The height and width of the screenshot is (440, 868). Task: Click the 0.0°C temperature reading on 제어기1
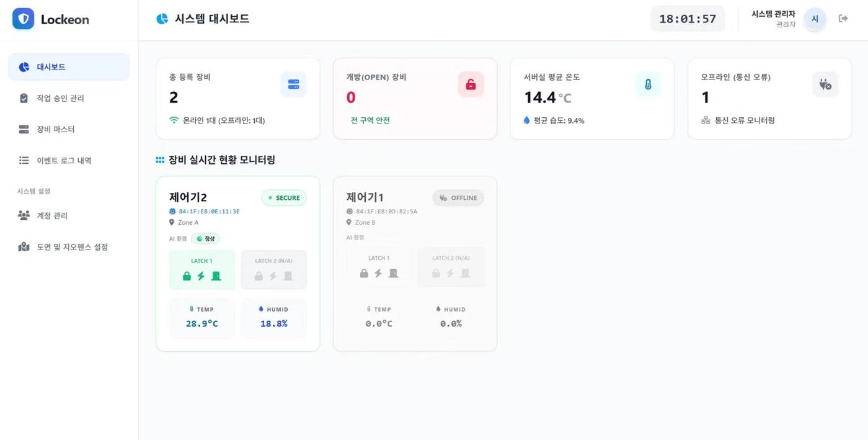click(x=379, y=323)
